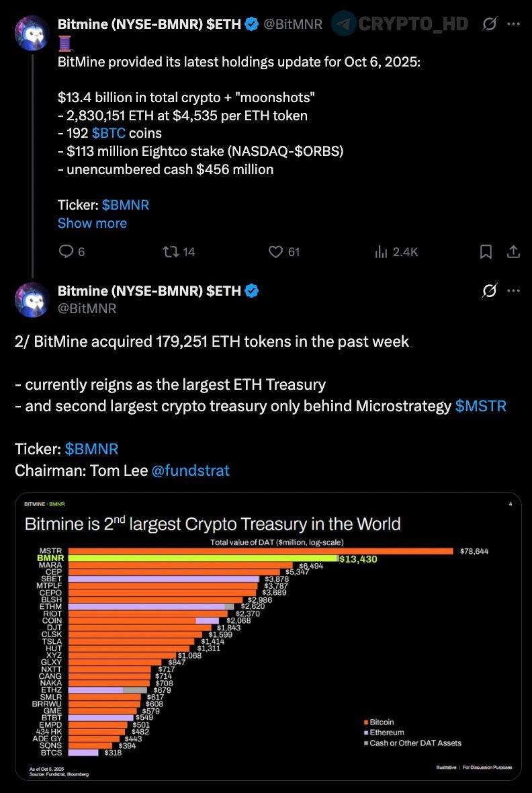
Task: Click the retweet icon with 14 count
Action: point(171,251)
